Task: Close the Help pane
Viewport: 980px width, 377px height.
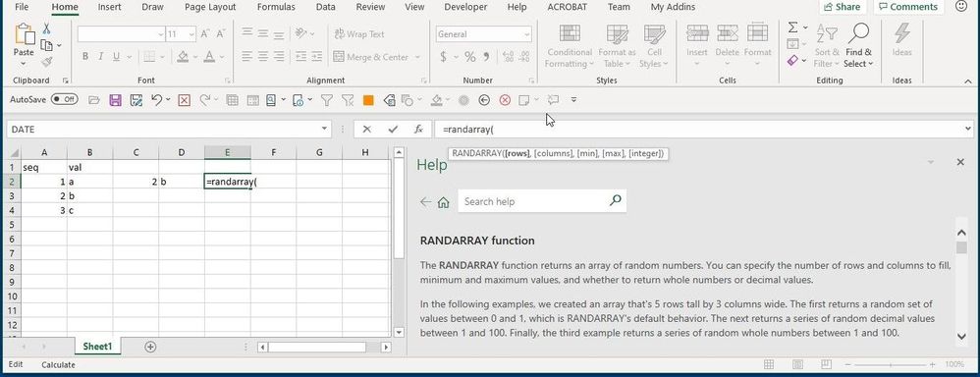Action: pos(960,162)
